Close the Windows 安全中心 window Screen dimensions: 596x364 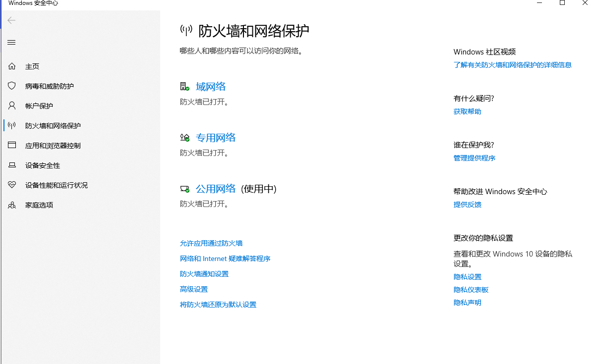click(x=585, y=3)
